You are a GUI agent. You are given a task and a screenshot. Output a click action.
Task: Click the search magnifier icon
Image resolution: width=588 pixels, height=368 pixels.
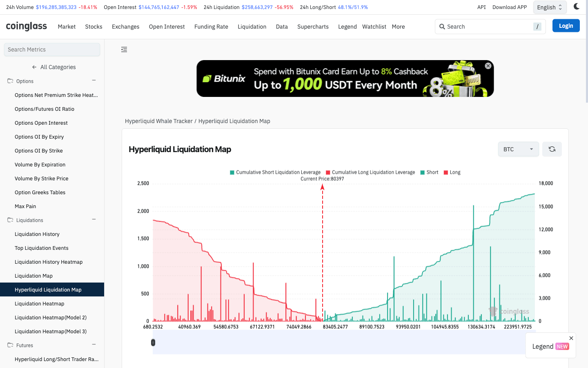(442, 27)
